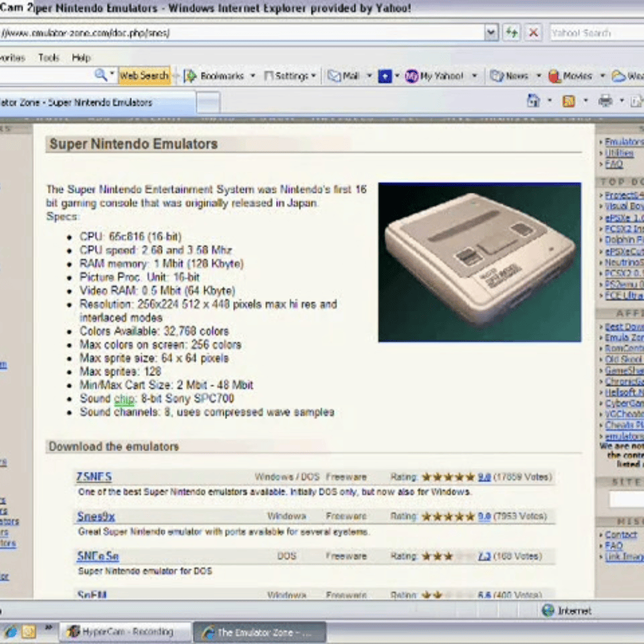Click 'Super Nintendo Emulators' heading text
Image resolution: width=644 pixels, height=644 pixels.
(x=133, y=144)
